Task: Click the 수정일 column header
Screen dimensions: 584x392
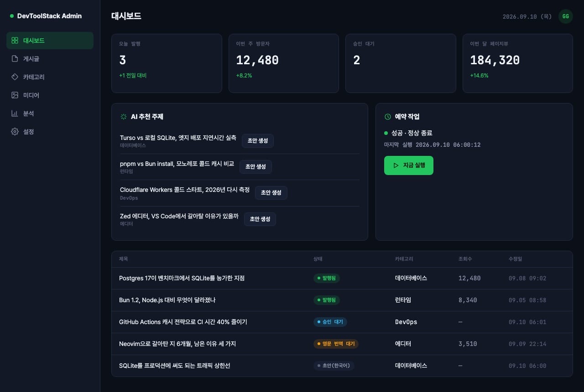Action: pyautogui.click(x=516, y=259)
